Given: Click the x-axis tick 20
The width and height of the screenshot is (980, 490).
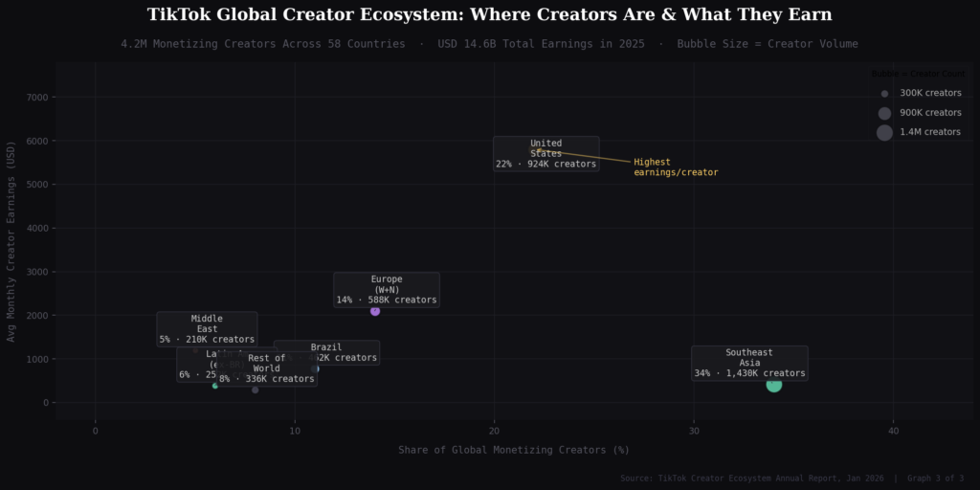Looking at the screenshot, I should coord(494,431).
